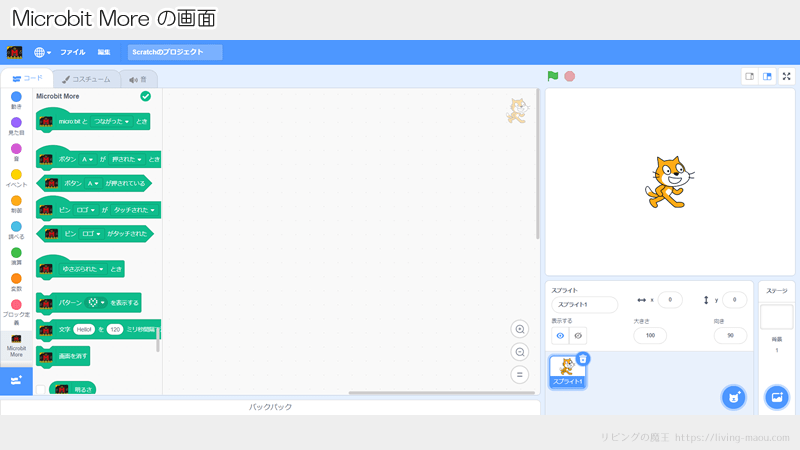
Task: Click the sprite name field スプライト1
Action: pyautogui.click(x=584, y=305)
